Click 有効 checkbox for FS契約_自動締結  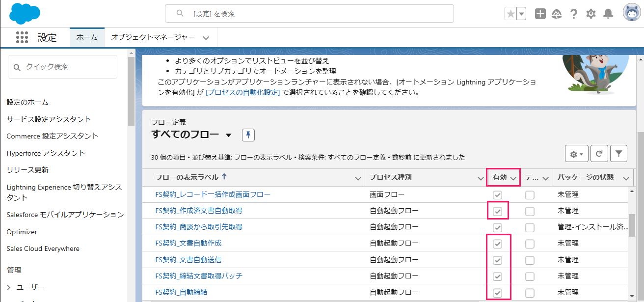pos(498,292)
